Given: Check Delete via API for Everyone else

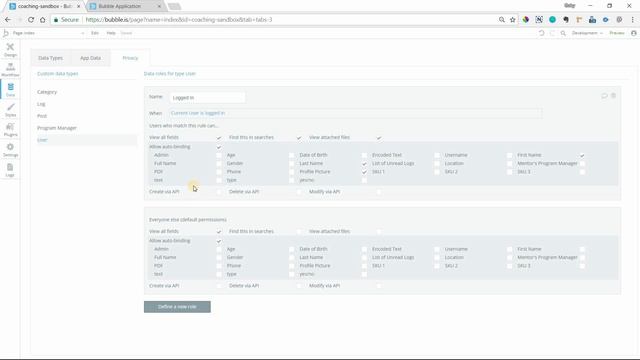Looking at the screenshot, I should [x=299, y=286].
